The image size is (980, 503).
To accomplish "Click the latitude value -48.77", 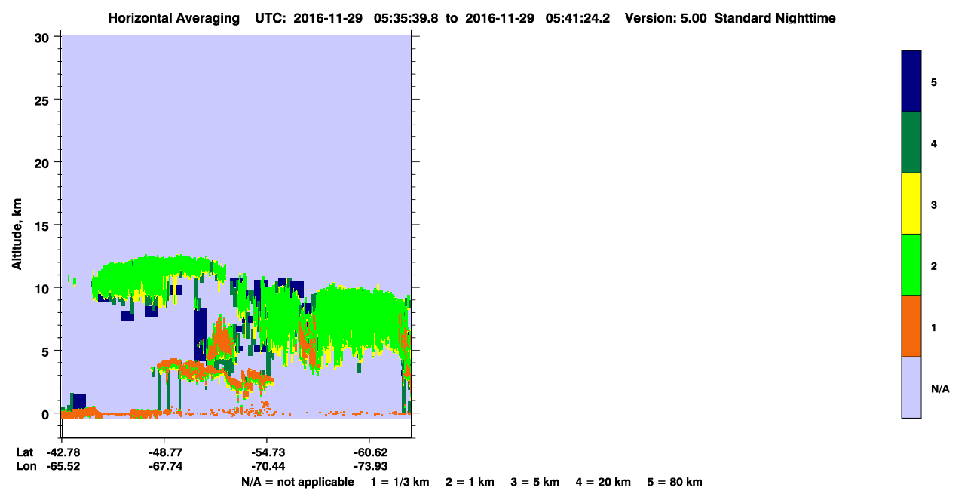I will (x=165, y=452).
